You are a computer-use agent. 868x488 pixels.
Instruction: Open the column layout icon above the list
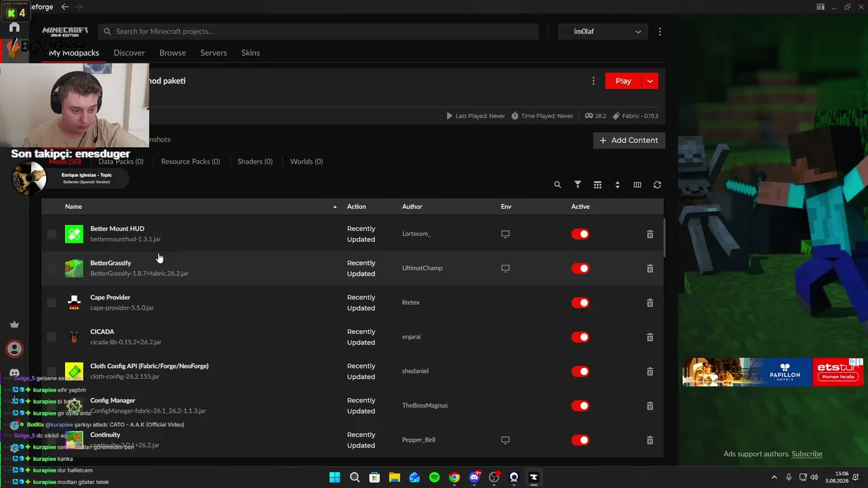[x=637, y=184]
